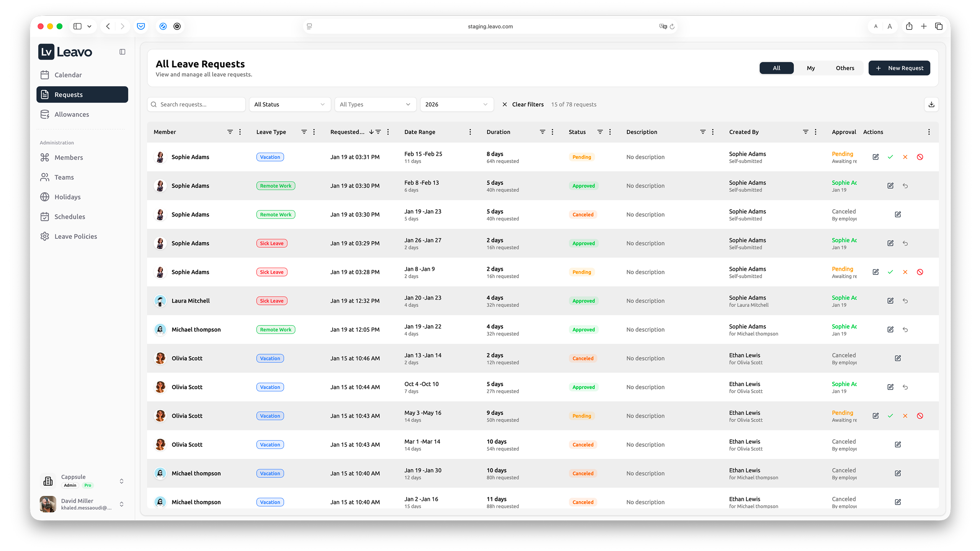Viewport: 980px width, 551px height.
Task: Open the All Types filter dropdown
Action: click(x=375, y=104)
